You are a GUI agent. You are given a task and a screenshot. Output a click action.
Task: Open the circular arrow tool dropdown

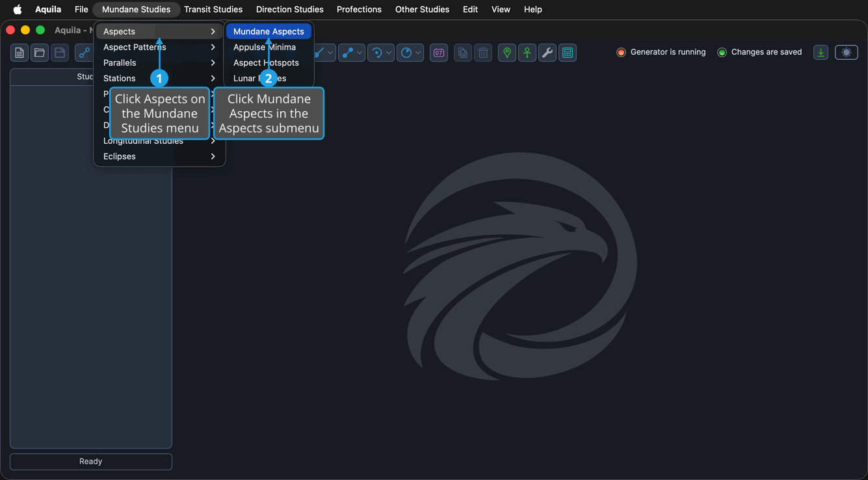tap(381, 53)
